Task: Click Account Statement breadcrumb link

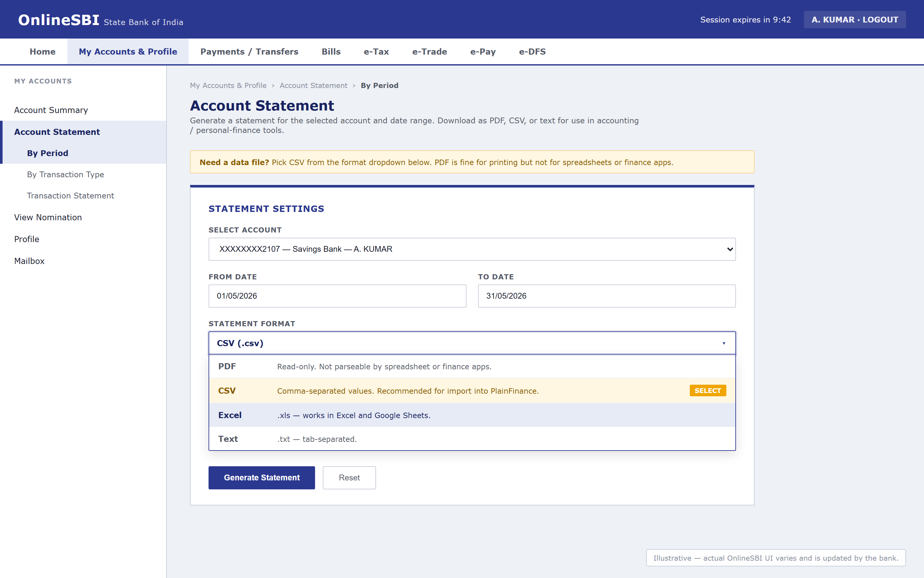Action: (x=313, y=86)
